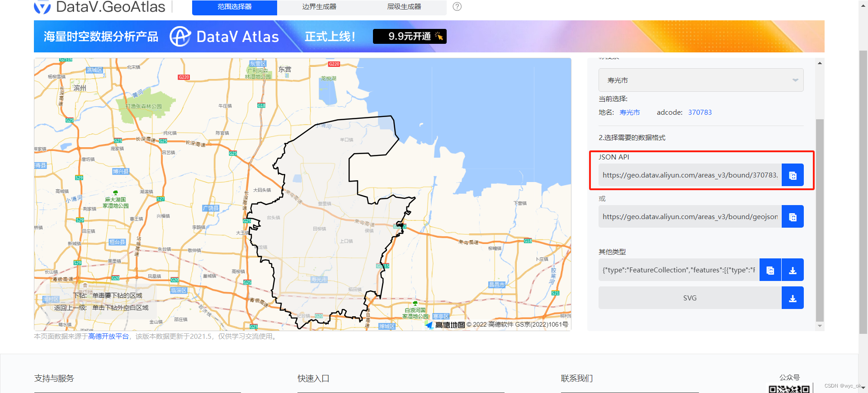868x393 pixels.
Task: Click the 临淄区 label on map
Action: click(x=179, y=290)
